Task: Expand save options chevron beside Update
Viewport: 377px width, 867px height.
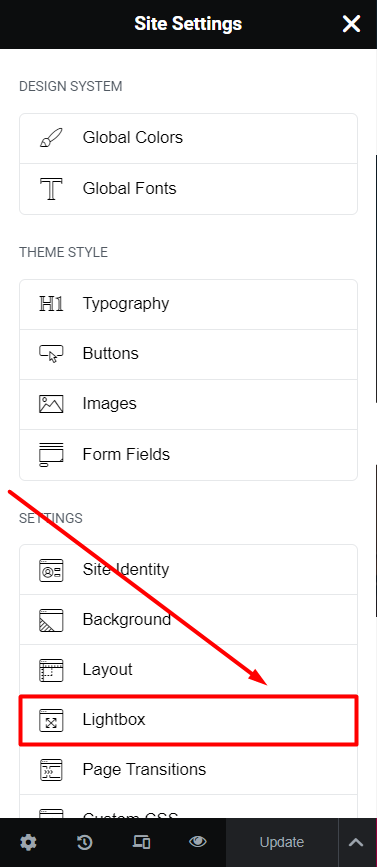Action: pos(357,843)
